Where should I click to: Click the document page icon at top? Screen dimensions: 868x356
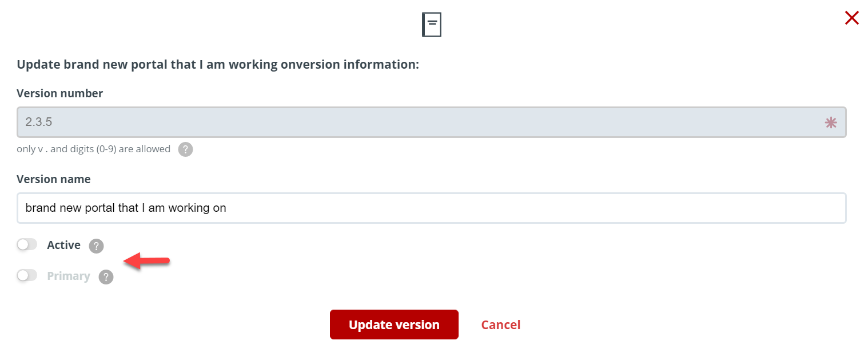[432, 25]
